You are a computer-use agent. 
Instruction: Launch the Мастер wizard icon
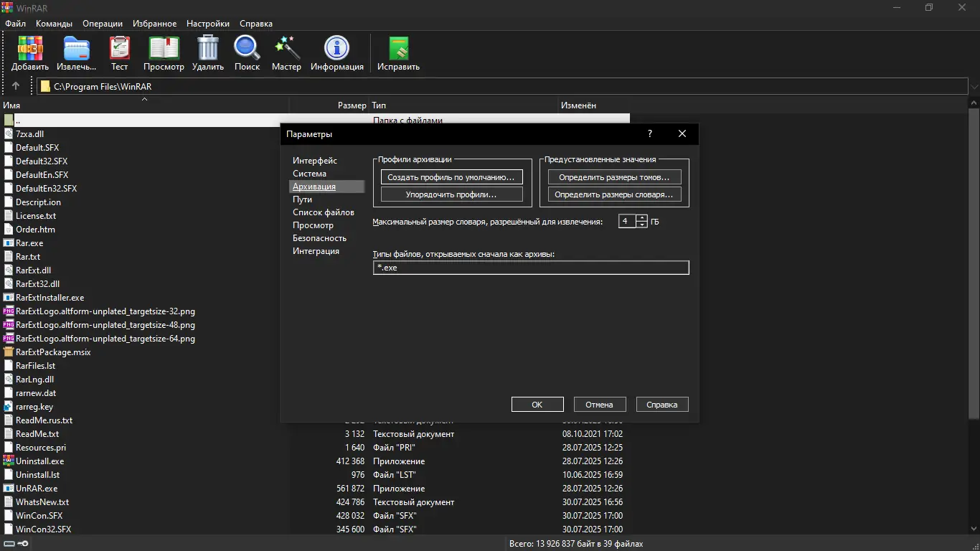286,49
